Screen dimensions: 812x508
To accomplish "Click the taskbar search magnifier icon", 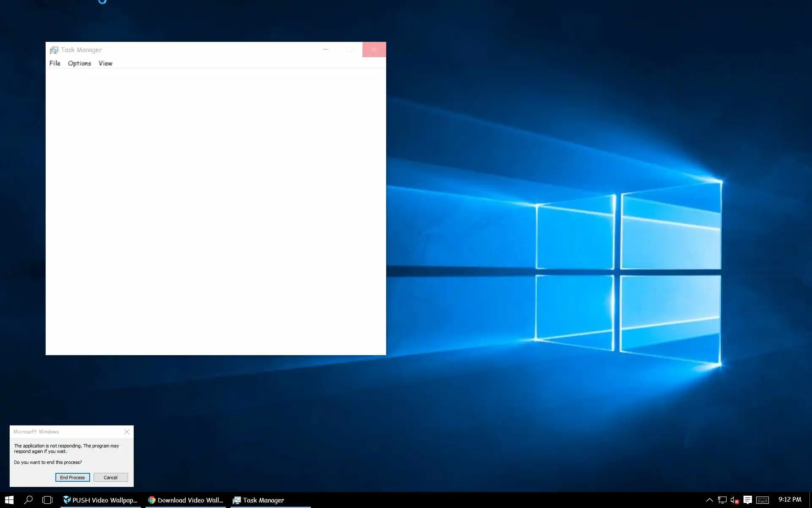I will pyautogui.click(x=28, y=500).
